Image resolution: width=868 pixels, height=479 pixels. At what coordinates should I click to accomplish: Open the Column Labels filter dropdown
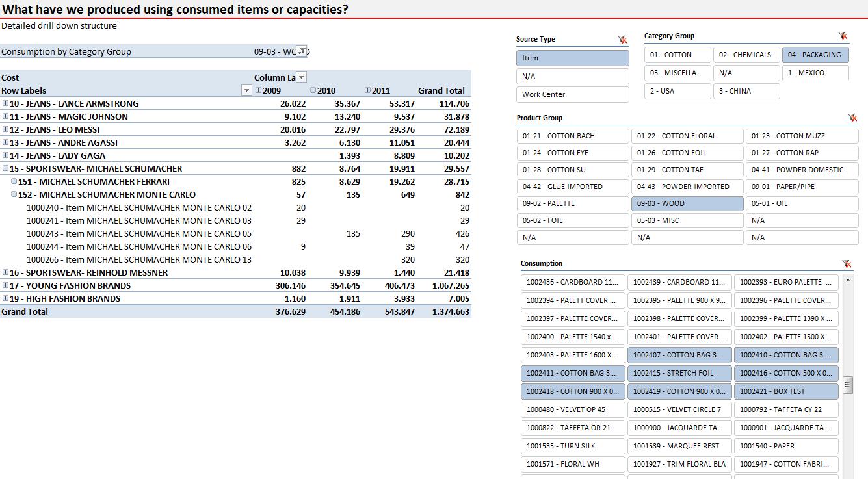[301, 77]
